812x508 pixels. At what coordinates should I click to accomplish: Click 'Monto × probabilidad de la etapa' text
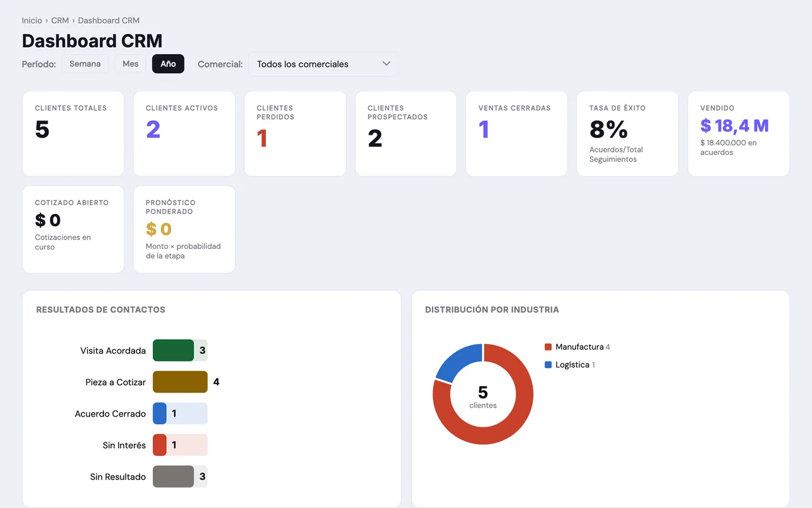pos(183,251)
